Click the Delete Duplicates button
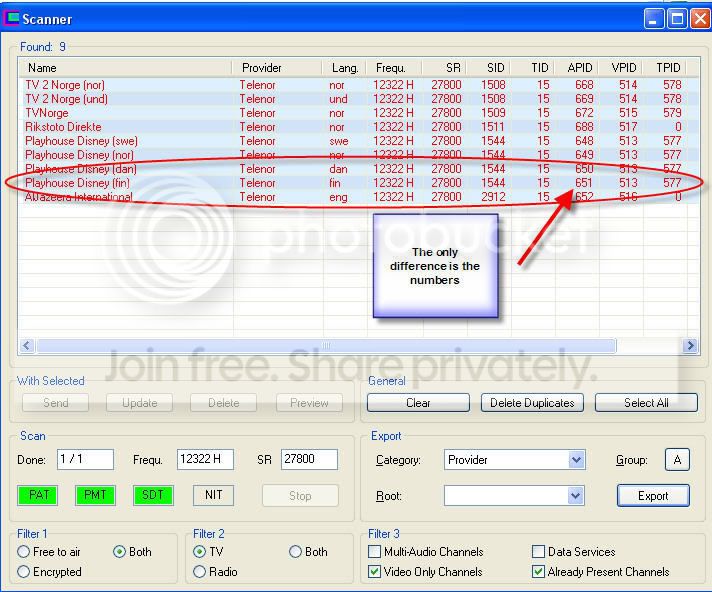The height and width of the screenshot is (592, 712). click(x=532, y=403)
